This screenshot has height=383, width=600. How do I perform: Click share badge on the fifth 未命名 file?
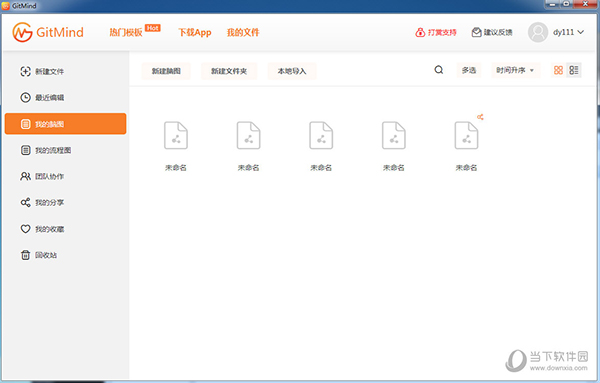(480, 117)
